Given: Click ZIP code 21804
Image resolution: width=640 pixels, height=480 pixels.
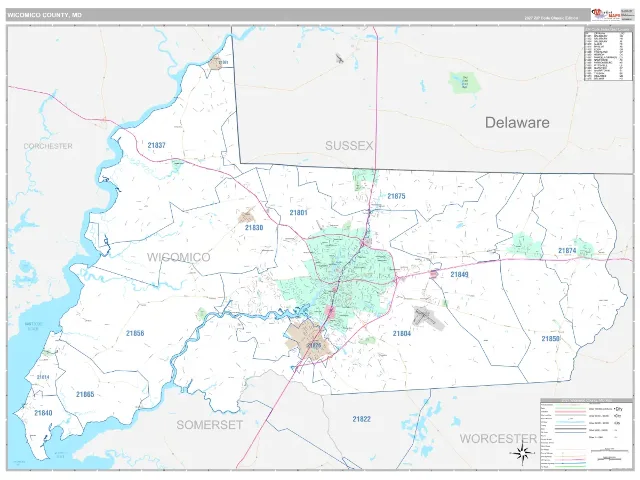Looking at the screenshot, I should tap(402, 334).
